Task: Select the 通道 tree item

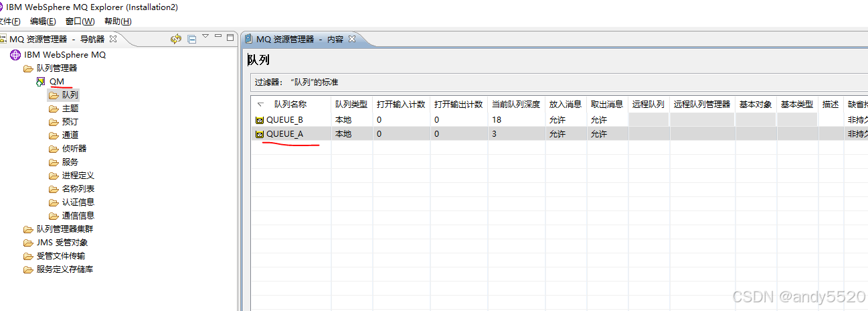Action: point(70,135)
